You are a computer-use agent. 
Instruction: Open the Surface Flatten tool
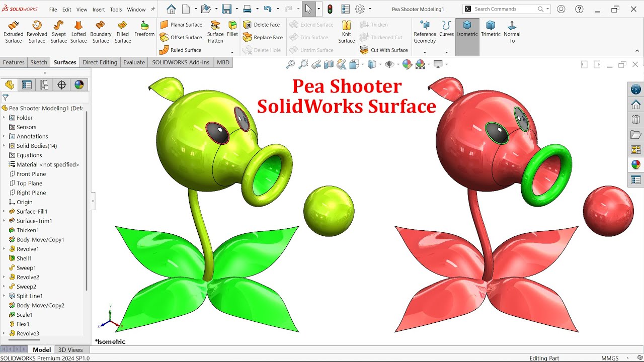(215, 32)
